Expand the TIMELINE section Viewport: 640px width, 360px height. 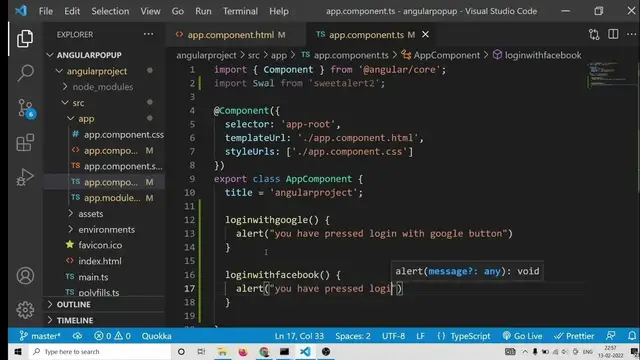click(75, 320)
